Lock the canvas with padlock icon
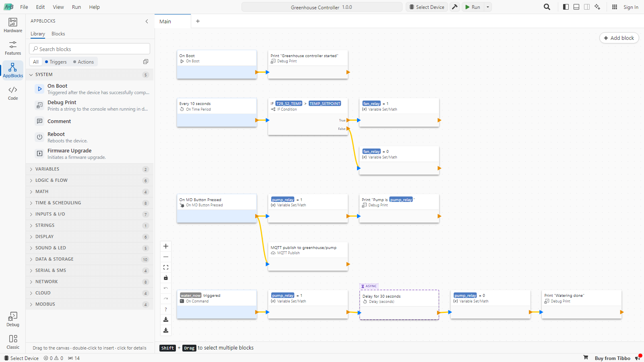644x362 pixels. coord(166,278)
